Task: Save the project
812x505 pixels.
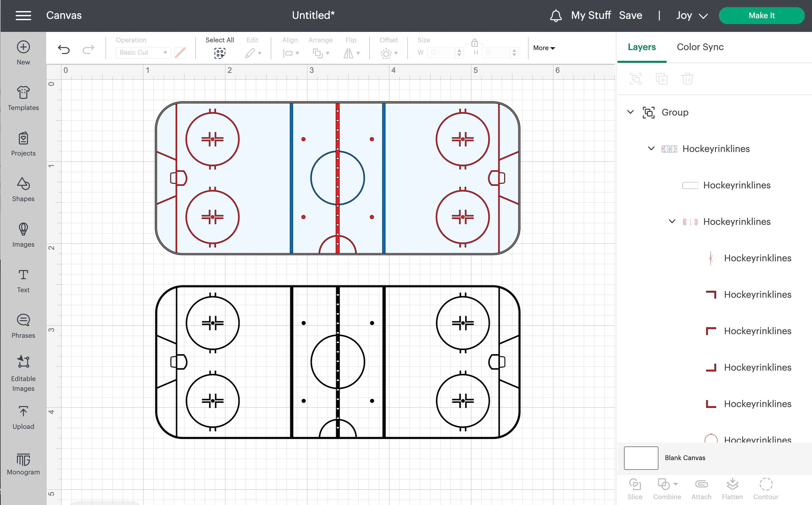Action: 630,15
